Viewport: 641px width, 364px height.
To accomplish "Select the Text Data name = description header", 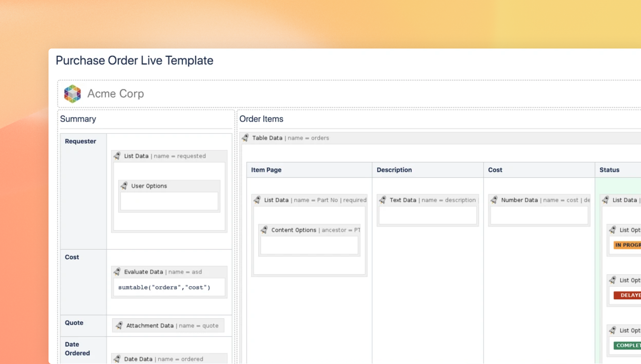I will click(x=428, y=200).
